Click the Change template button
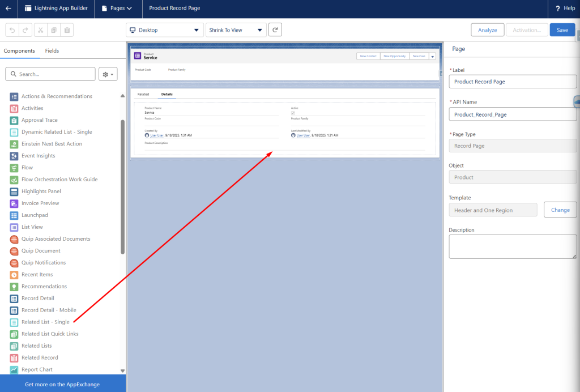This screenshot has width=580, height=392. pos(560,210)
